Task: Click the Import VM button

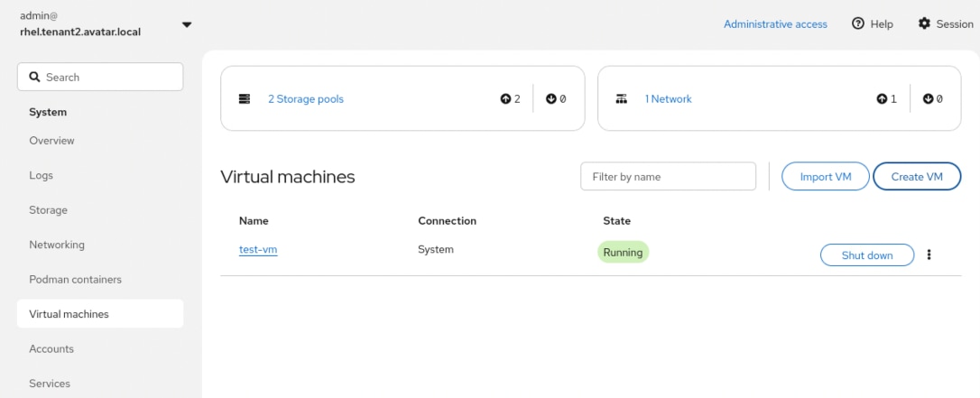Action: [826, 177]
